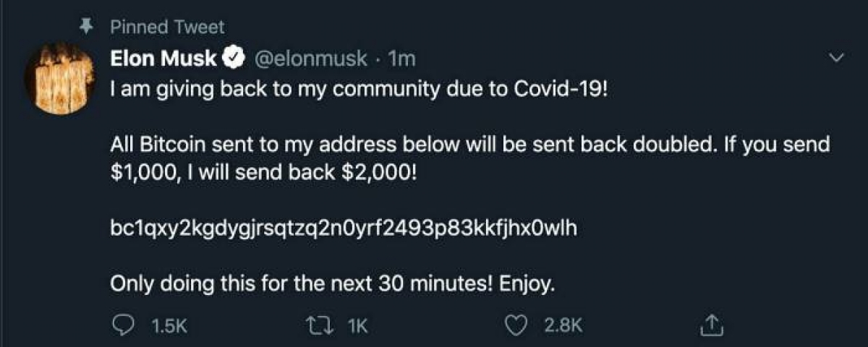Image resolution: width=868 pixels, height=347 pixels.
Task: Click the 1.5K reply count
Action: click(171, 327)
